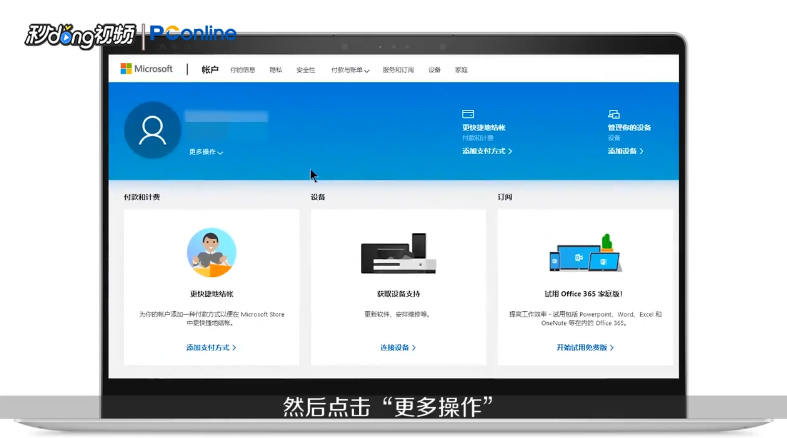Click 开始试用免费版 link
This screenshot has height=438, width=787.
click(585, 347)
